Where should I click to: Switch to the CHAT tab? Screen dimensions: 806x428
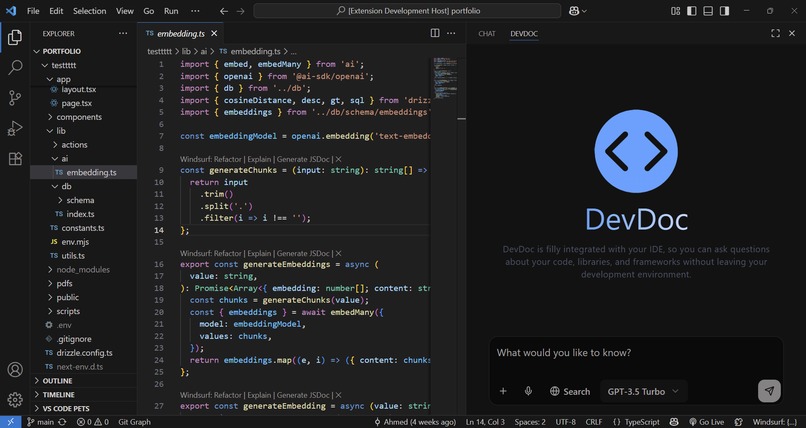(487, 33)
